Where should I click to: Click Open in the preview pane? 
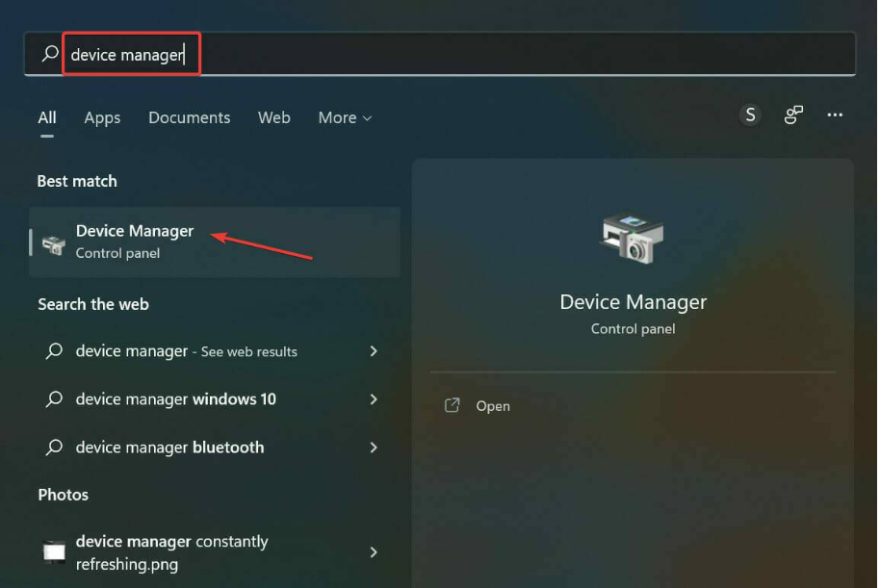click(x=493, y=406)
